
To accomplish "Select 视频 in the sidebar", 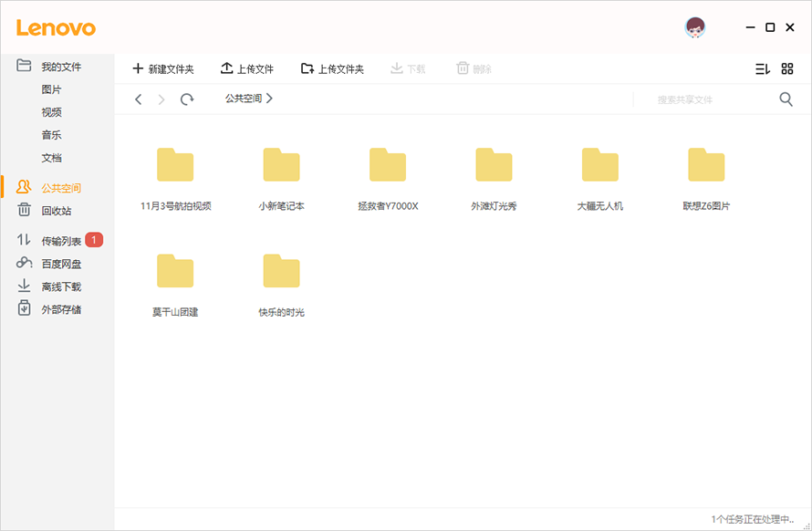I will coord(51,112).
